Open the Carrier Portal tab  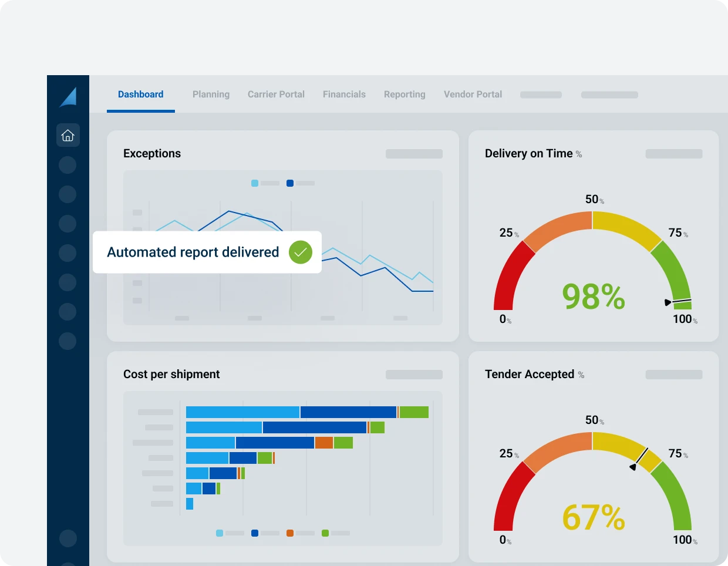click(x=276, y=95)
